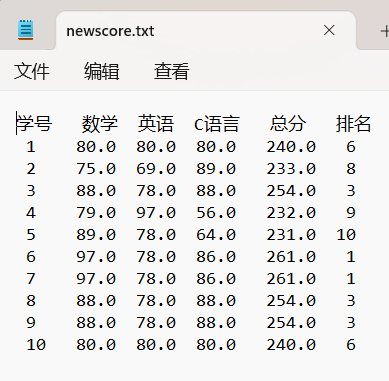Click rank value 10
Screen dimensions: 389x381
346,235
